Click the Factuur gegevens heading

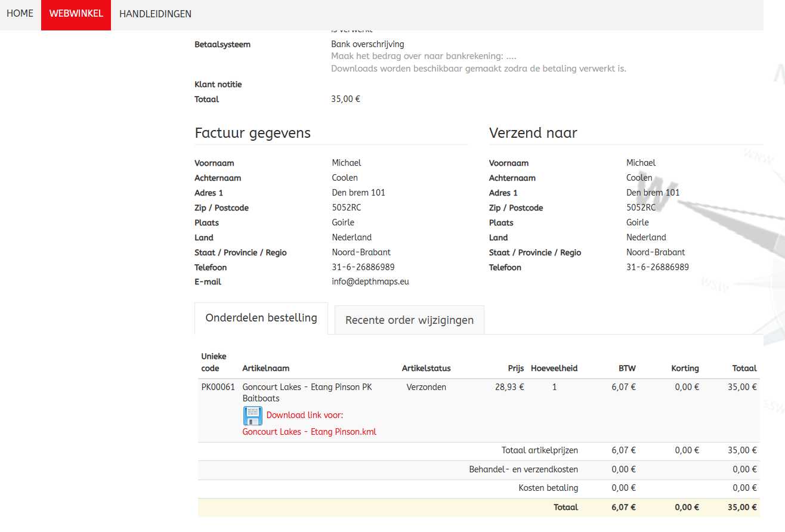pyautogui.click(x=252, y=133)
